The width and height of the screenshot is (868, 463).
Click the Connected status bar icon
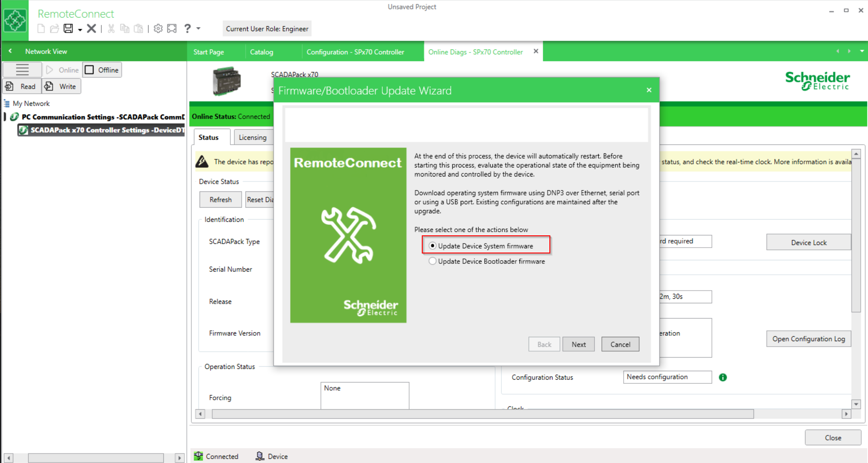[198, 456]
